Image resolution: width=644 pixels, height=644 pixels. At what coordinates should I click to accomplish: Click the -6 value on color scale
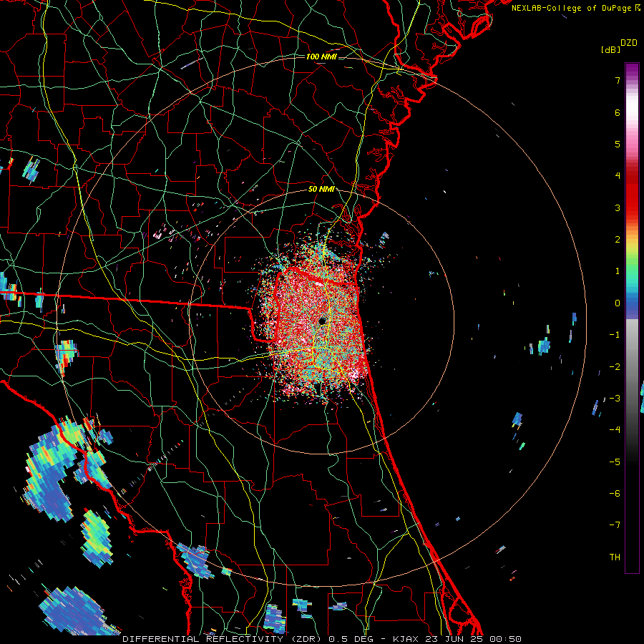click(615, 493)
